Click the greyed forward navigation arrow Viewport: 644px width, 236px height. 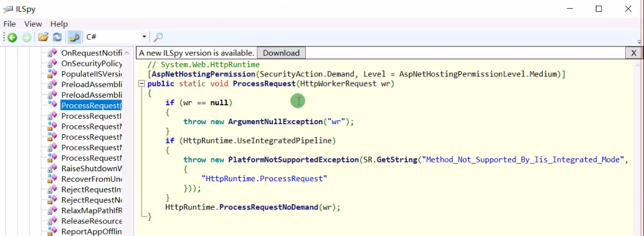26,38
